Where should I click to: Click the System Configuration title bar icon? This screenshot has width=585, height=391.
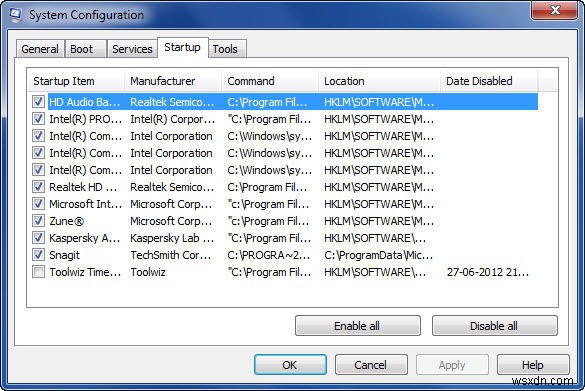click(15, 15)
